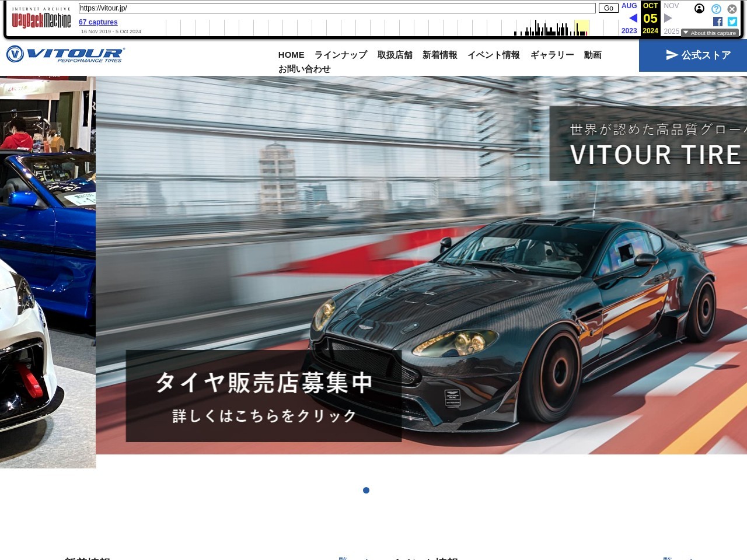Close the Wayback toolbar with X icon

pos(732,9)
